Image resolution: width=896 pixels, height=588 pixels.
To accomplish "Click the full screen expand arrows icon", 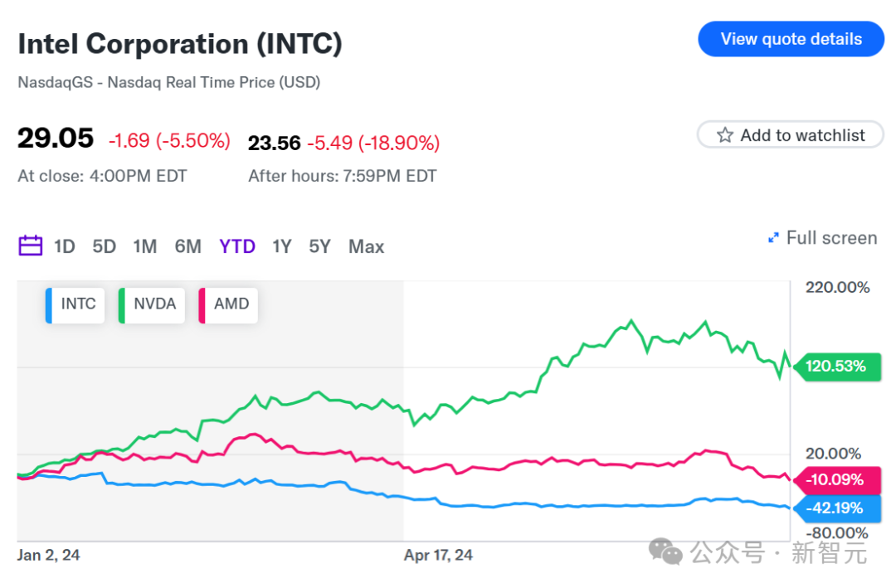I will [x=773, y=238].
